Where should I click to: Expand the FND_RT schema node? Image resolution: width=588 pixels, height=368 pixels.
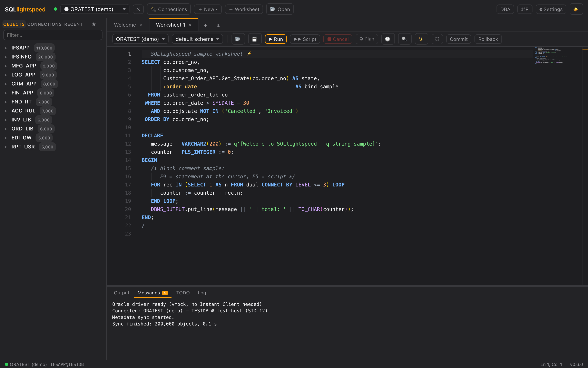(6, 102)
